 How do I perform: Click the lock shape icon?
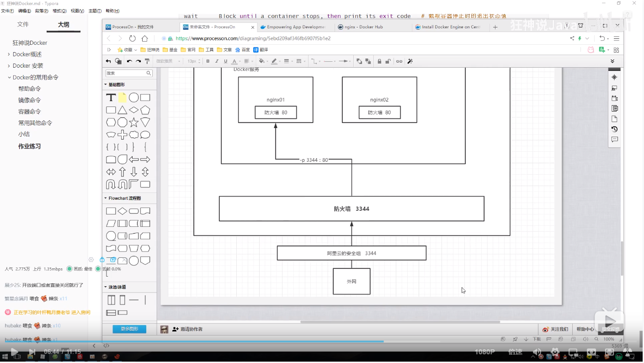click(379, 61)
